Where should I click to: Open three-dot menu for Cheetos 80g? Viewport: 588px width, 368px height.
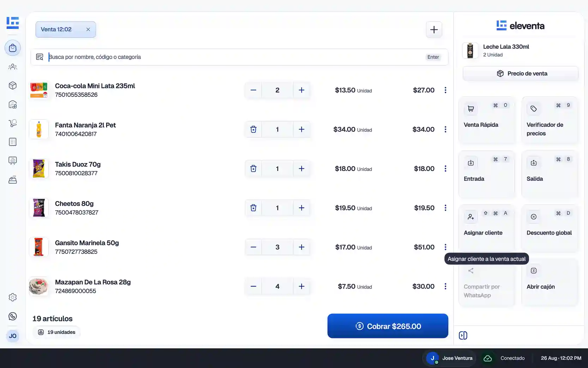(x=445, y=208)
